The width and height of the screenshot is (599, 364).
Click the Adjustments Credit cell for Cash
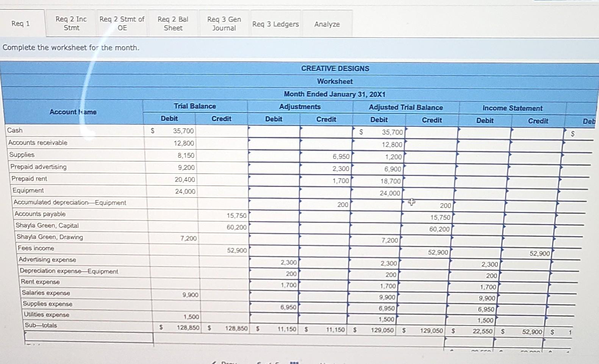click(326, 132)
